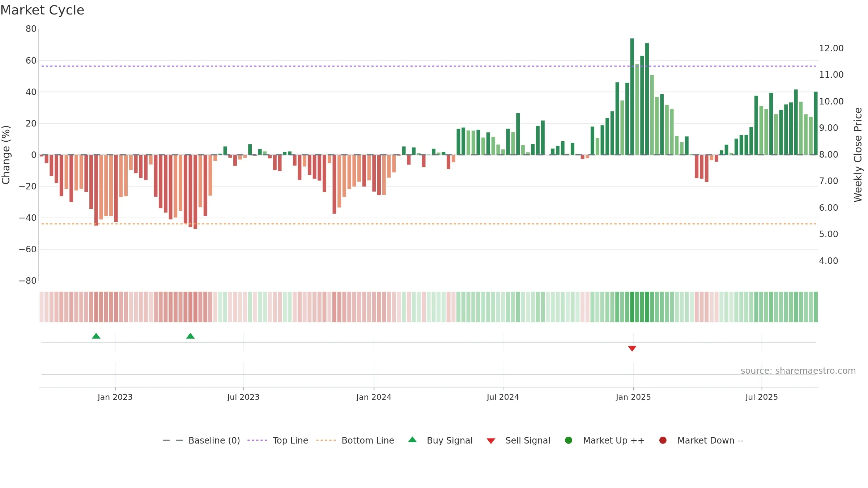This screenshot has height=488, width=868.
Task: Click the orange dotted Bottom Line legend sample
Action: point(326,440)
